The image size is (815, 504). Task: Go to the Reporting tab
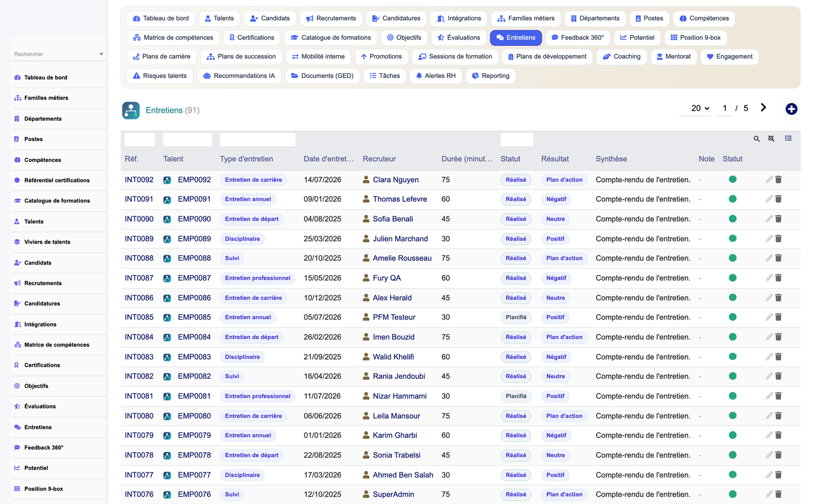[491, 76]
